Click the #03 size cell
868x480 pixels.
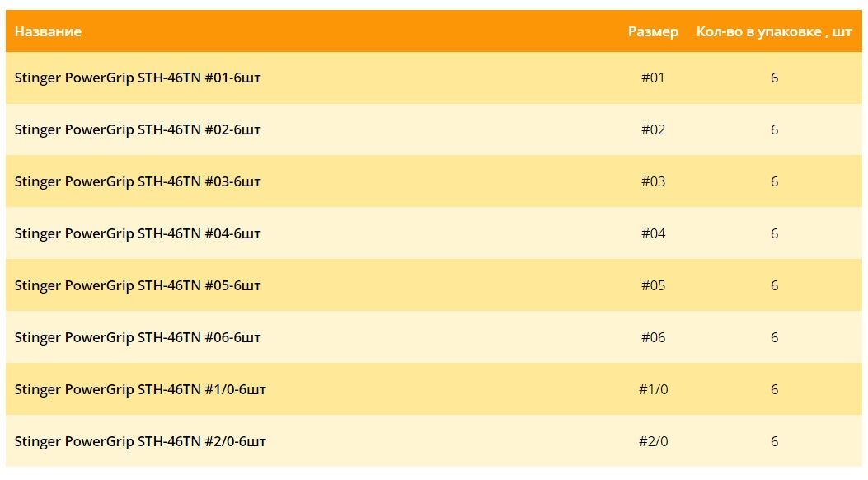point(653,181)
